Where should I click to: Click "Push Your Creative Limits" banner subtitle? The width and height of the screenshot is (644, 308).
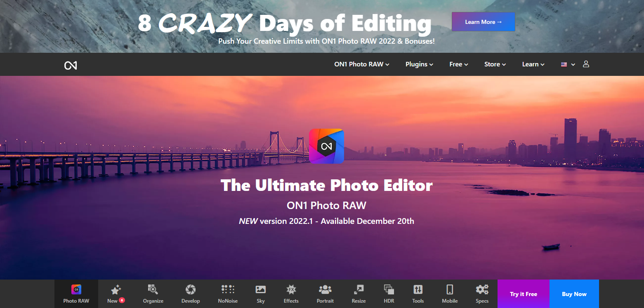click(326, 41)
